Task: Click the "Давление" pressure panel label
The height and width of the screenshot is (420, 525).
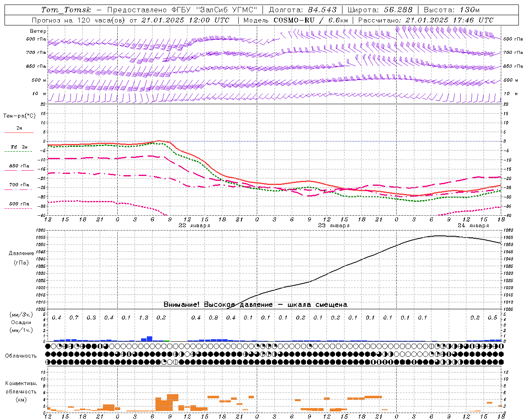Action: (x=21, y=253)
